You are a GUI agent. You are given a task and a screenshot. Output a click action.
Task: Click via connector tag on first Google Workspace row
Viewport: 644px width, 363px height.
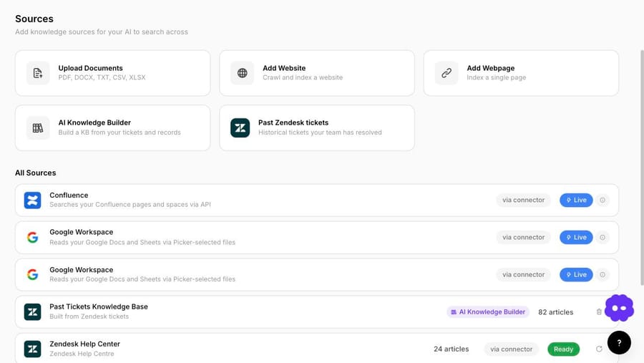523,237
